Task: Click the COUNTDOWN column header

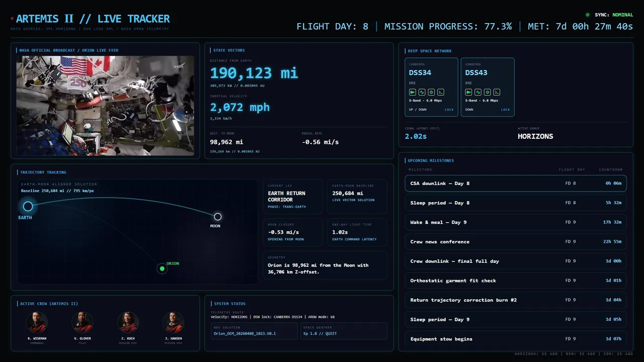Action: [611, 170]
